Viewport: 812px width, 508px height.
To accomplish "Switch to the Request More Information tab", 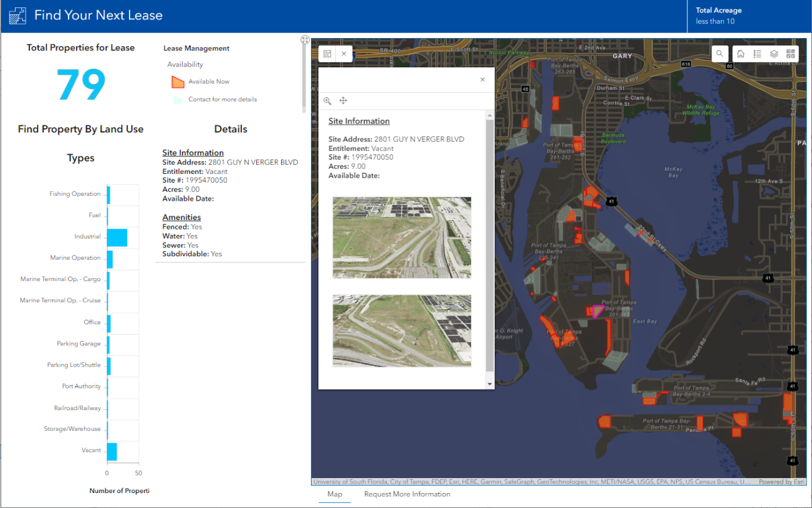I will 407,494.
